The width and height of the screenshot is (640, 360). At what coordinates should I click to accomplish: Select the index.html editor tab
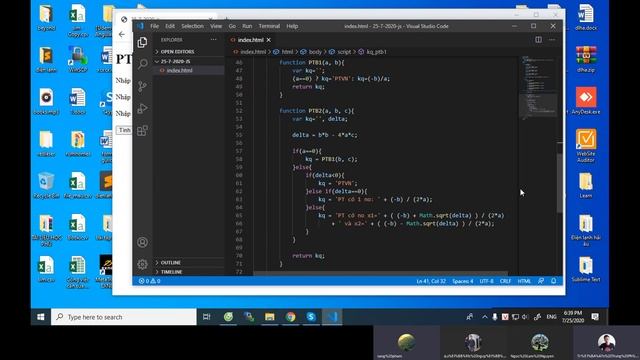coord(250,40)
